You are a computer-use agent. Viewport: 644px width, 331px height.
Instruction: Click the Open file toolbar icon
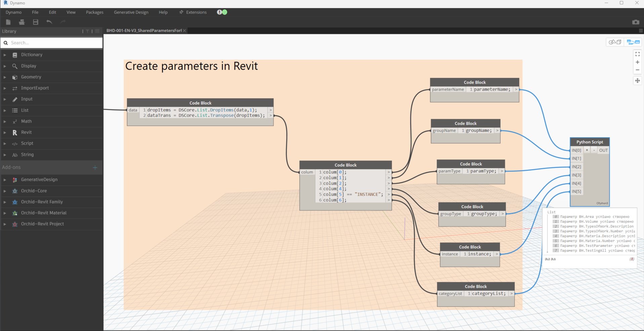pyautogui.click(x=22, y=22)
